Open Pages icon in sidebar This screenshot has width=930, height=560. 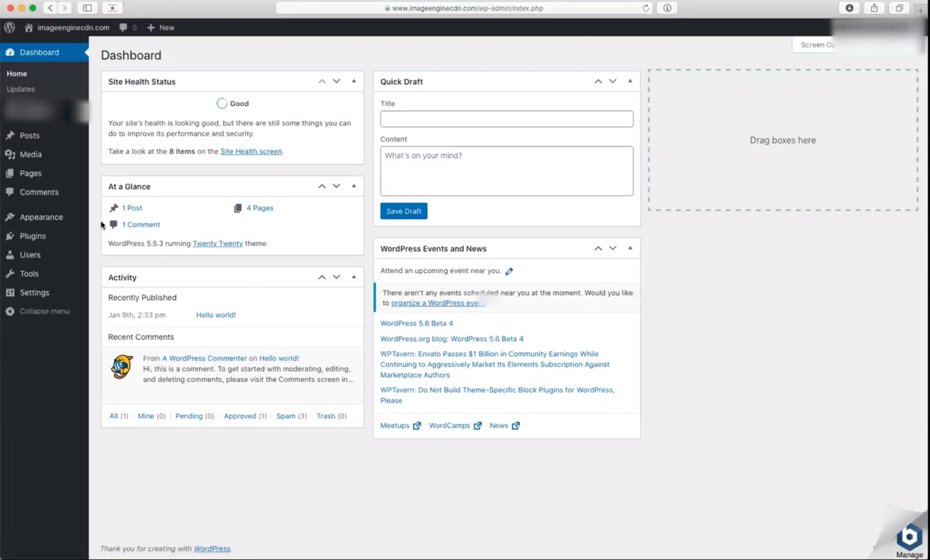pos(10,173)
